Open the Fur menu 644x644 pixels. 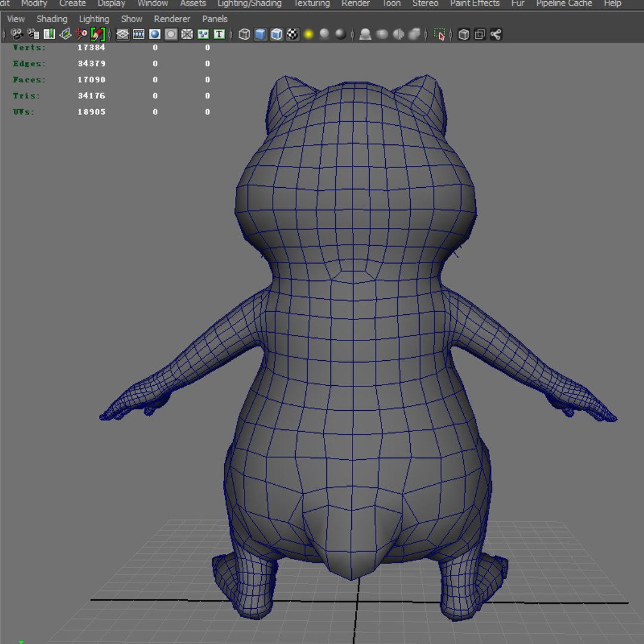pos(518,4)
